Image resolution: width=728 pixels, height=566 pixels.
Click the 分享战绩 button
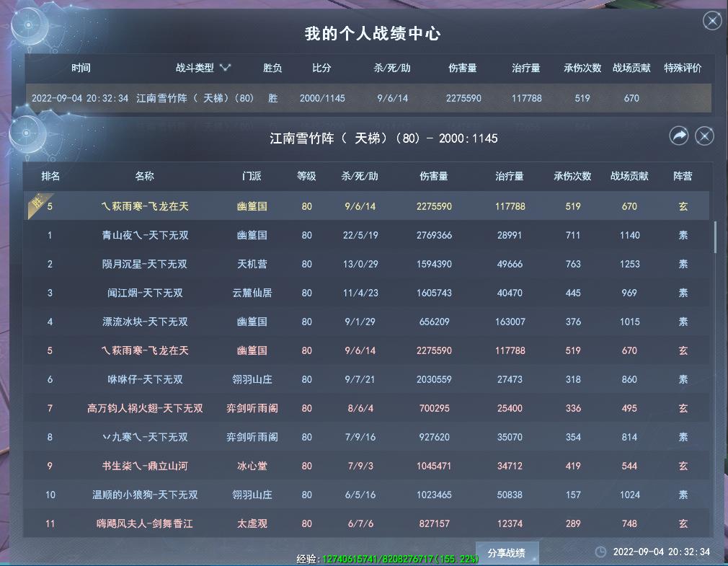(x=507, y=553)
